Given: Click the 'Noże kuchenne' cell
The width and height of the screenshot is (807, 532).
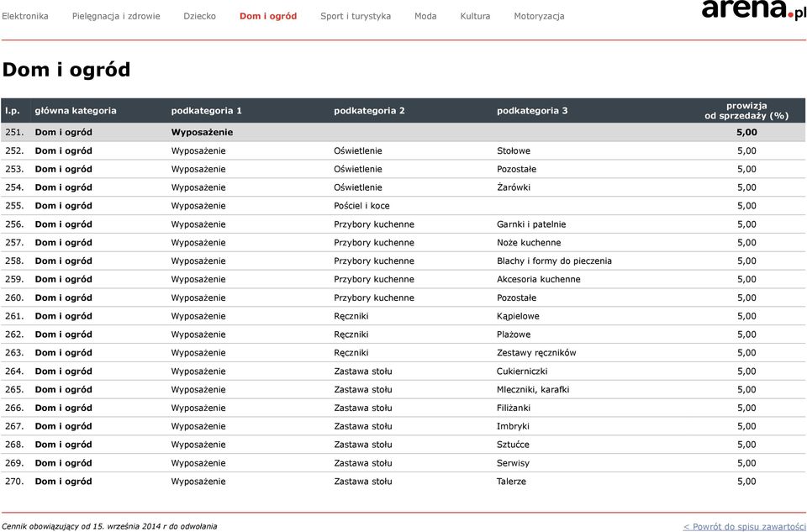Looking at the screenshot, I should [x=529, y=242].
